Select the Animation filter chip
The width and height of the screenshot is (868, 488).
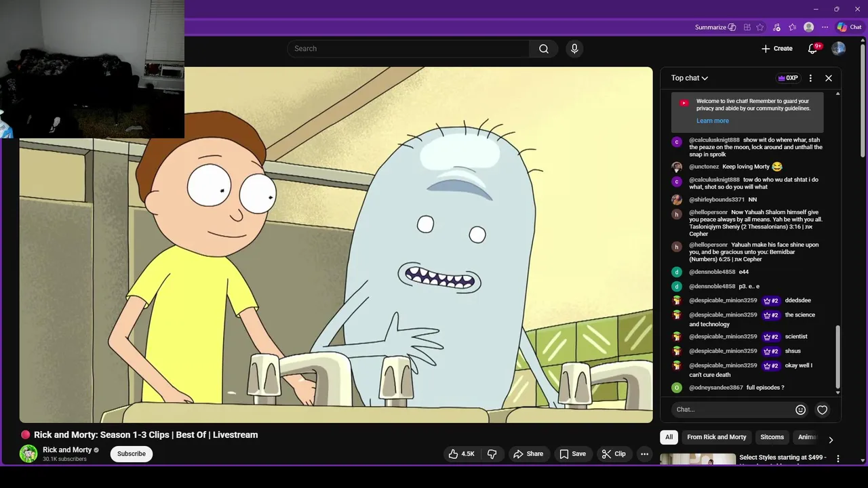pyautogui.click(x=807, y=437)
